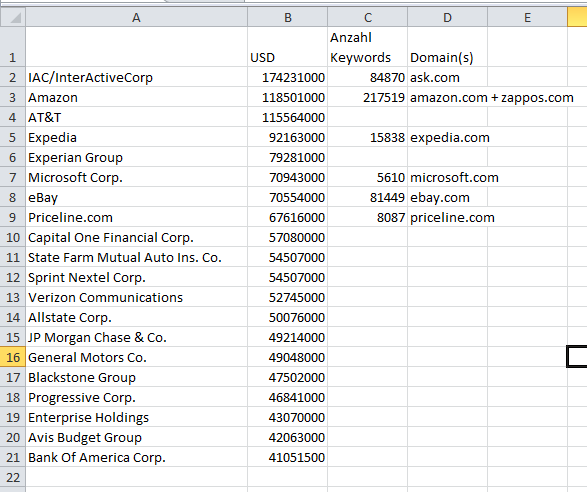Viewport: 587px width, 492px height.
Task: Select row 22 header
Action: coord(13,477)
